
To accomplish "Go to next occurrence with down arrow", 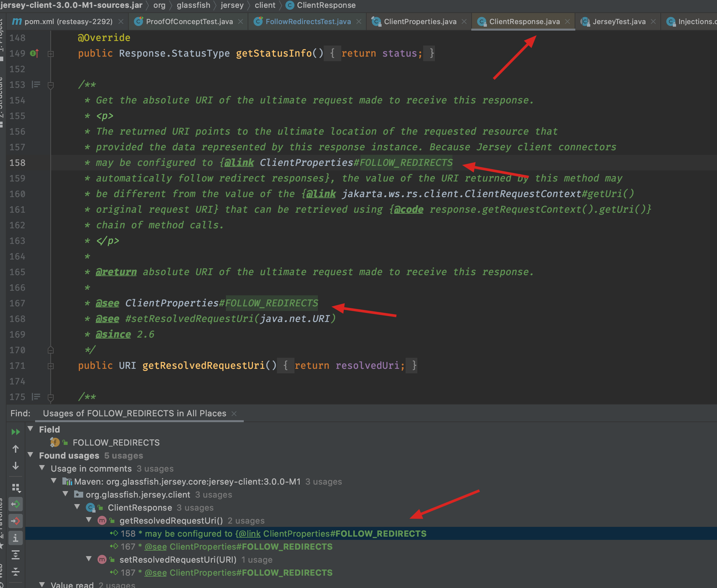I will pyautogui.click(x=16, y=466).
